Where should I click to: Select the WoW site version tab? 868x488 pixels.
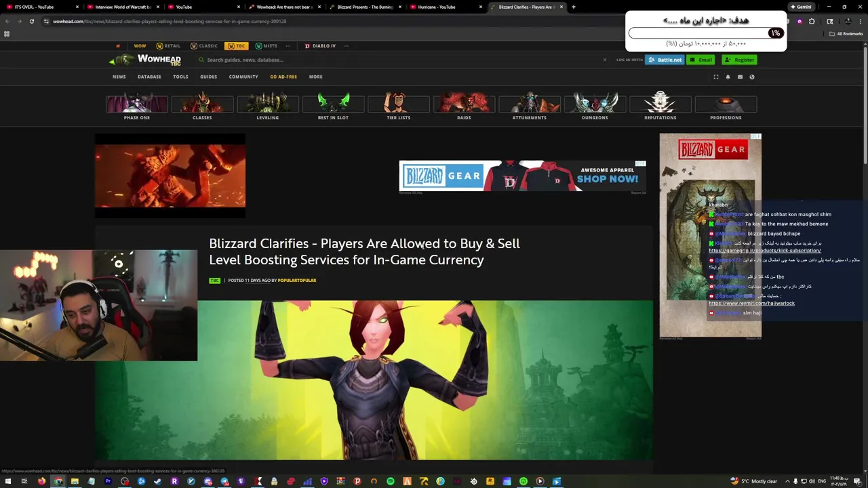[140, 46]
